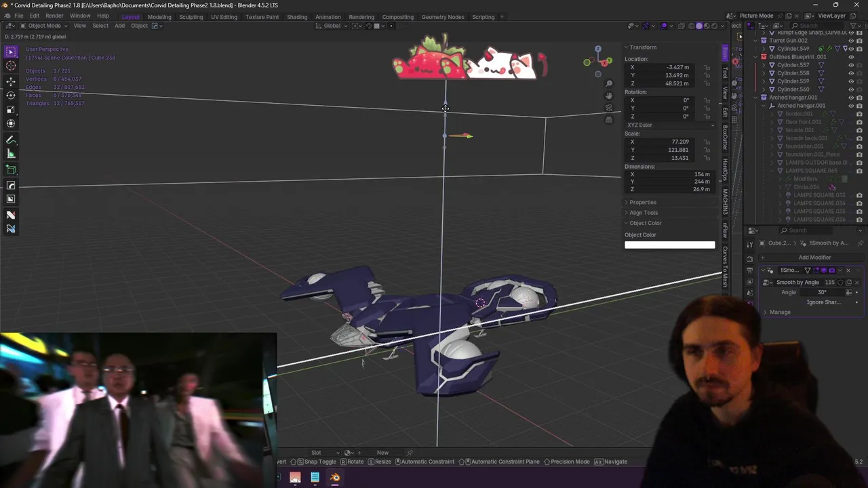
Task: Choose the Move tool
Action: click(11, 82)
